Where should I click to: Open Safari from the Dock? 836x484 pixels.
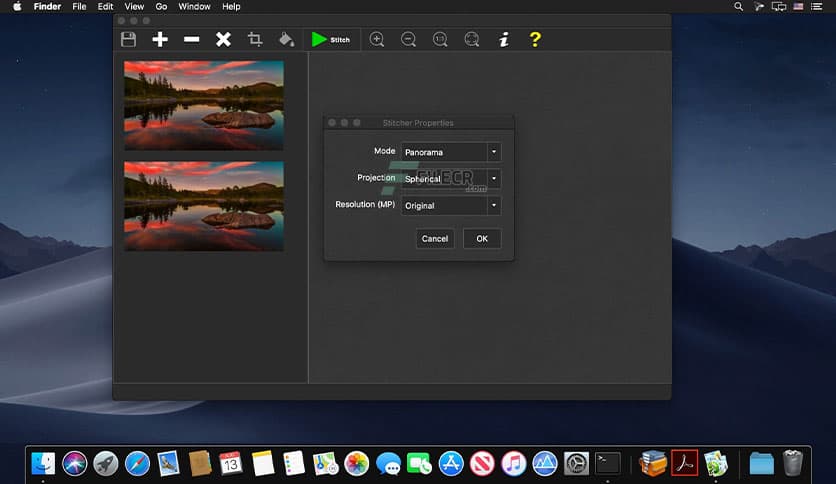click(x=138, y=463)
